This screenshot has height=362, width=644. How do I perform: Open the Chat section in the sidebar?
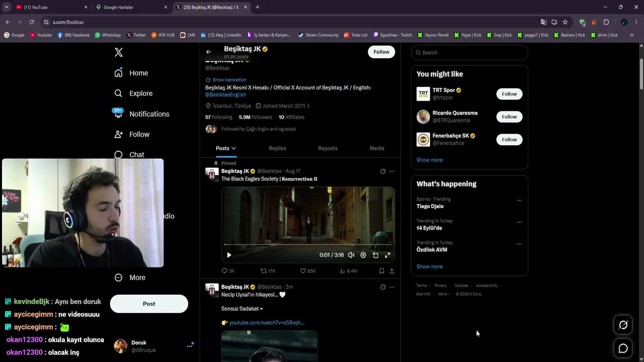coord(129,154)
